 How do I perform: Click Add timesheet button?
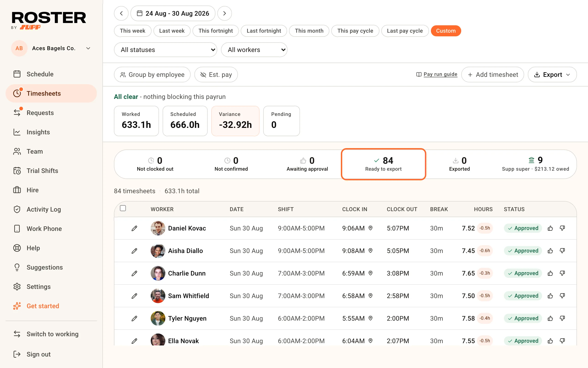492,75
